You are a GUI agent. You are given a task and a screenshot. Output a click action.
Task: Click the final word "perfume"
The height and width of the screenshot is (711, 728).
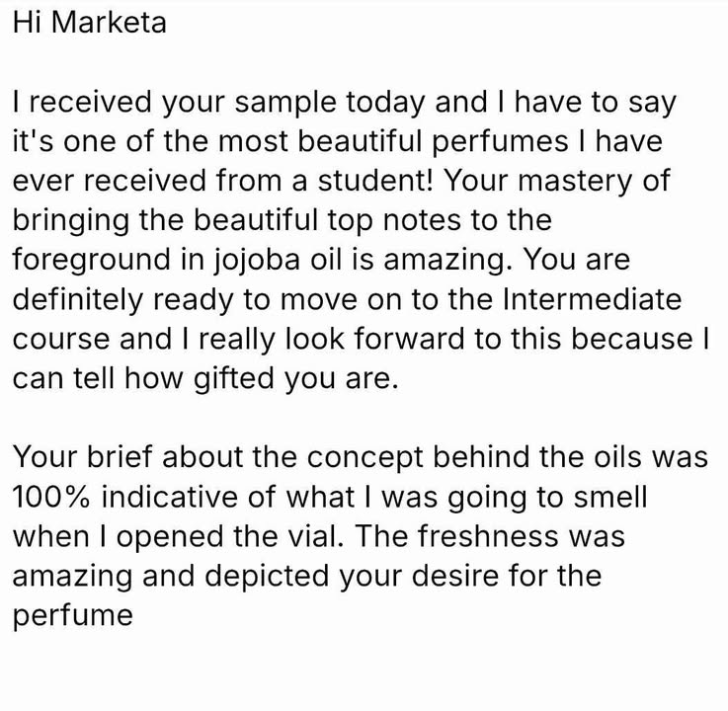click(x=73, y=616)
